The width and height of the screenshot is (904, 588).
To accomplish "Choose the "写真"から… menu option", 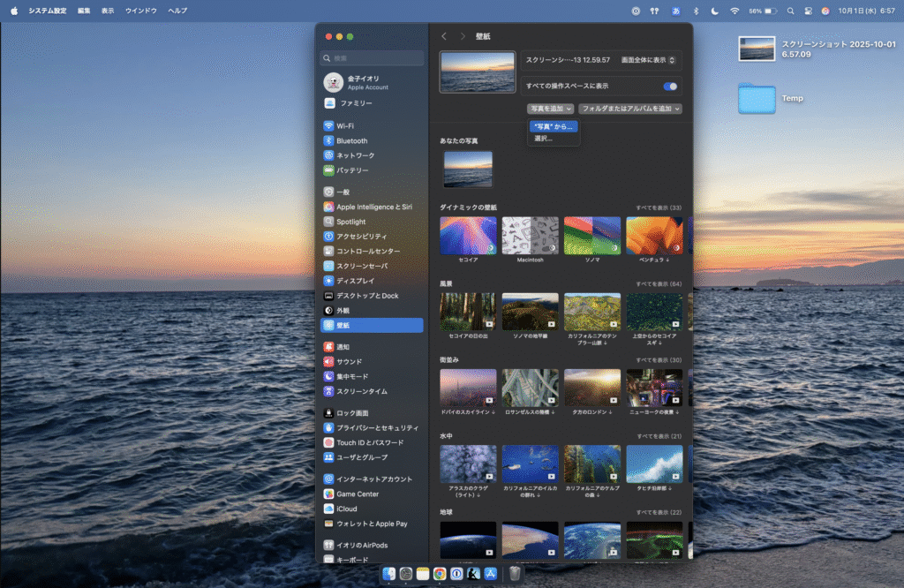I will (x=554, y=126).
